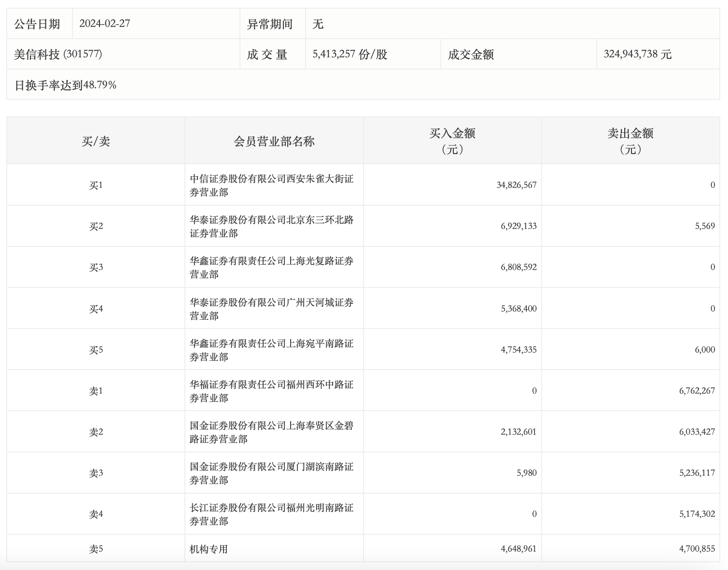This screenshot has height=570, width=728.
Task: Click 华福证券 福州西环中路 branch name
Action: [272, 391]
